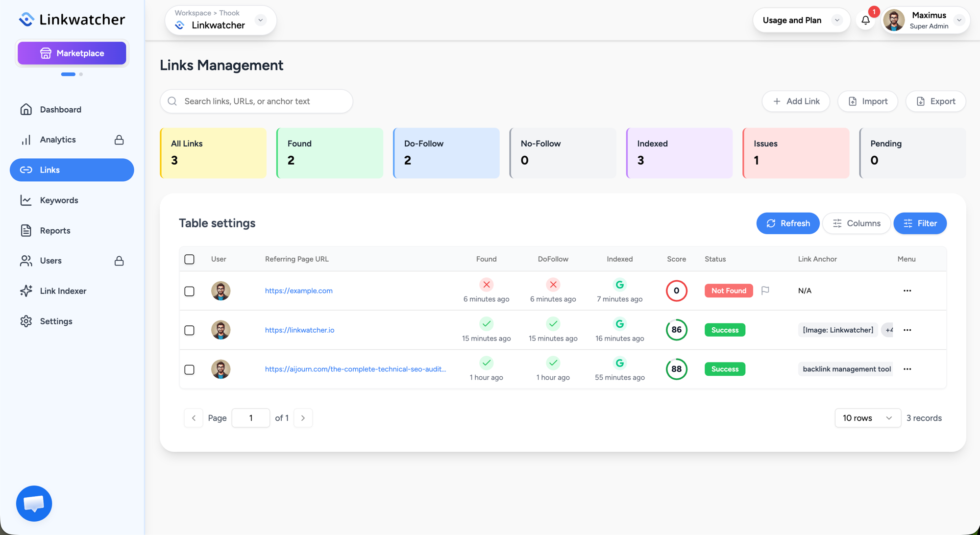Expand the workspace Linkwatcher selector

[x=261, y=20]
